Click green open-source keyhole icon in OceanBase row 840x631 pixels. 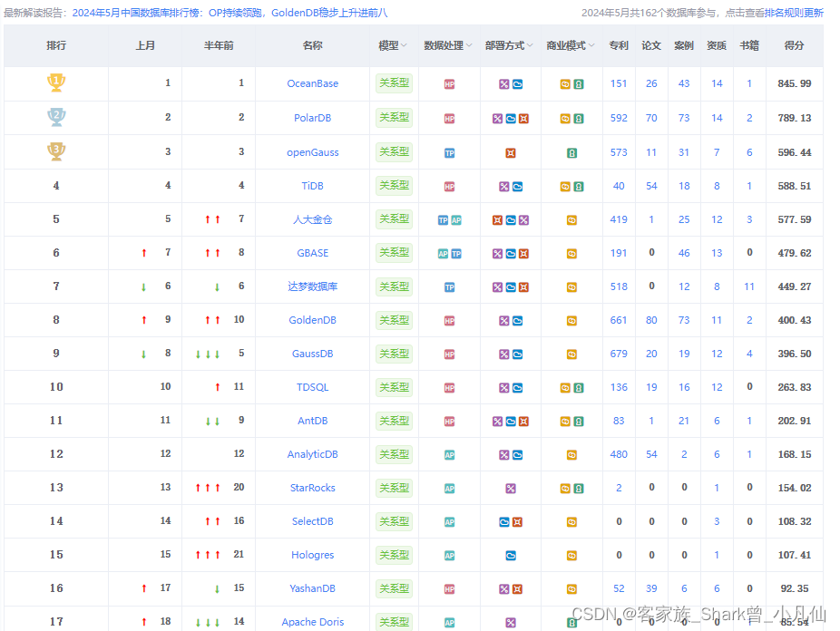579,84
